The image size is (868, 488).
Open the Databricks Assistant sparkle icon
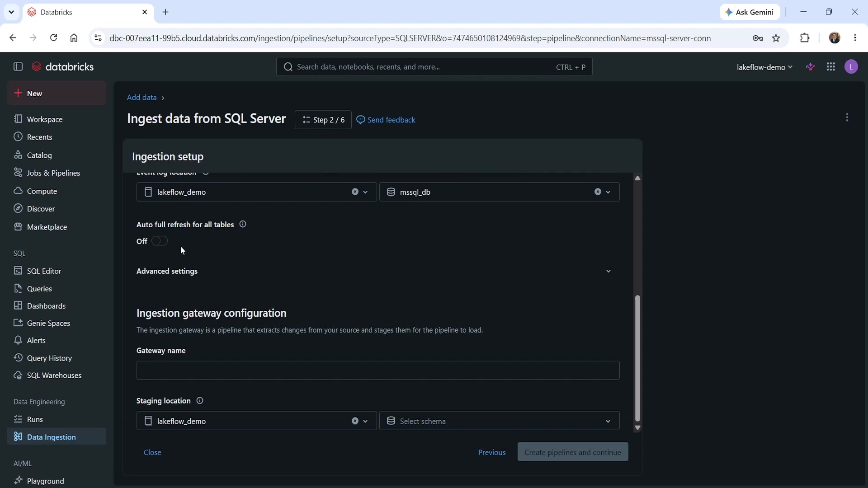coord(811,67)
